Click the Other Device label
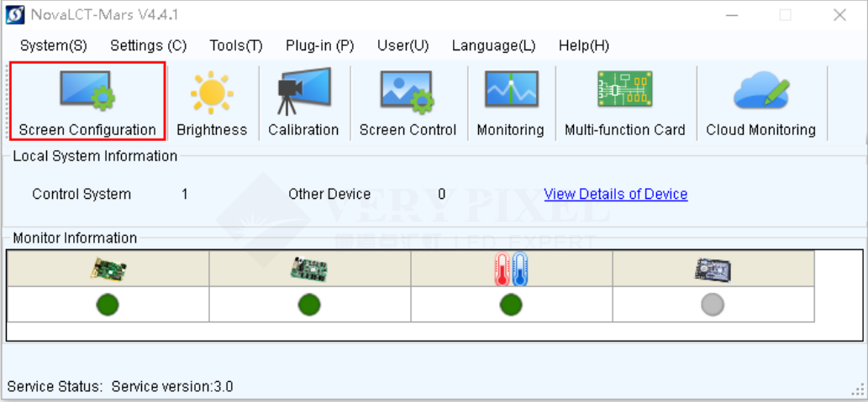 click(x=329, y=195)
